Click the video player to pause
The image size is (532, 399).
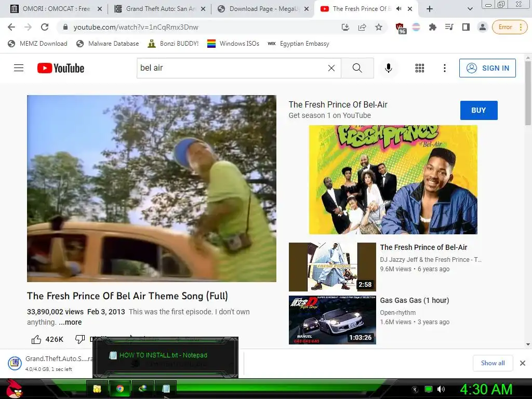pos(152,188)
